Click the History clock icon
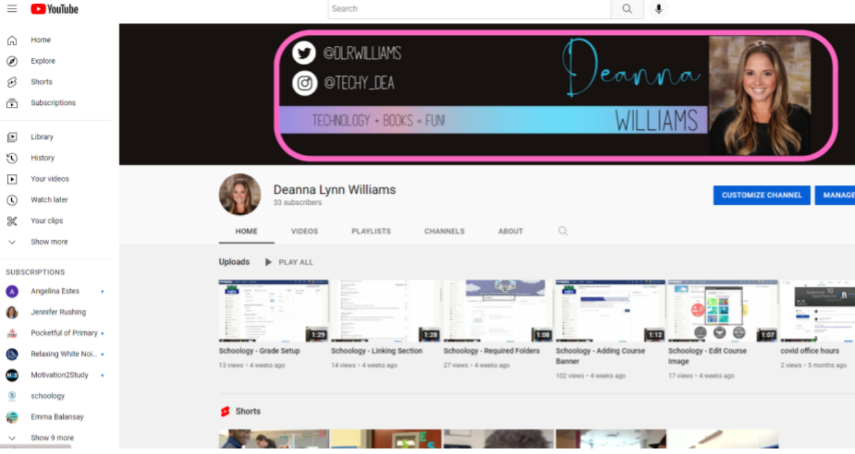855x454 pixels. coord(12,158)
